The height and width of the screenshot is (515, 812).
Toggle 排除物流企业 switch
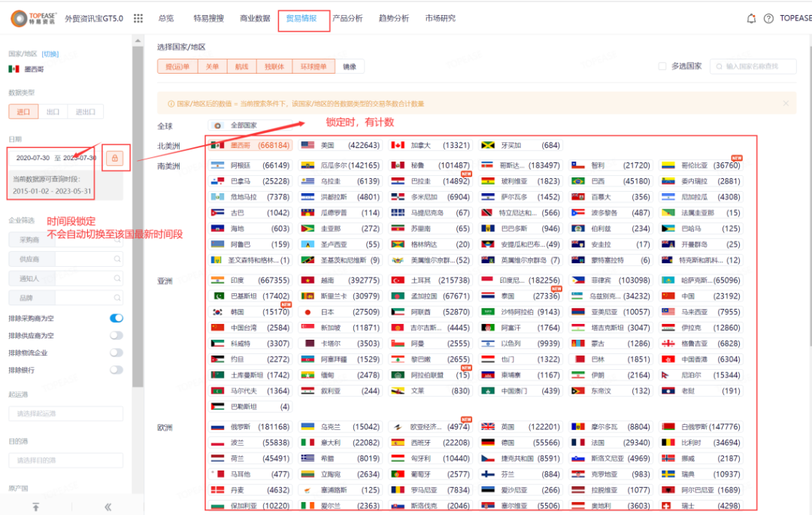[117, 353]
